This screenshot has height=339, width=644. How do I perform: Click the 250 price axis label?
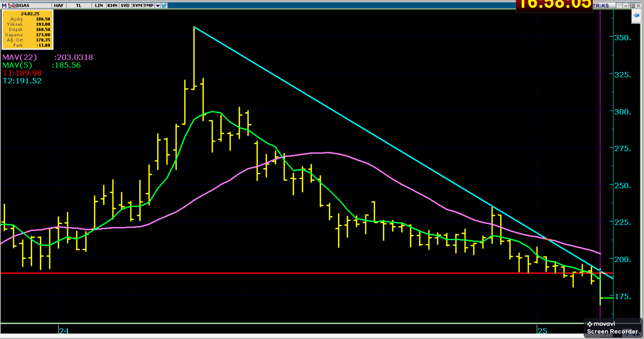622,186
